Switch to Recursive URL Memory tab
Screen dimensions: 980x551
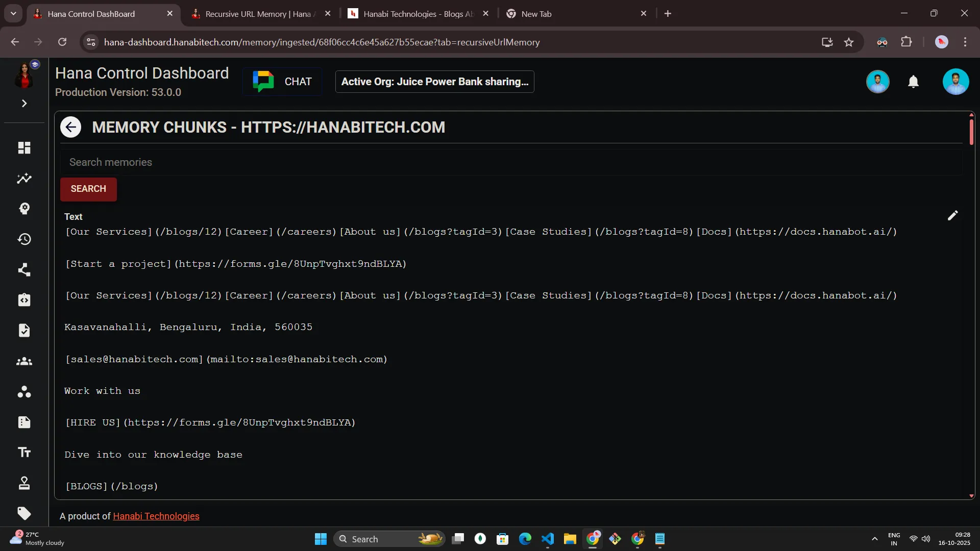tap(258, 14)
